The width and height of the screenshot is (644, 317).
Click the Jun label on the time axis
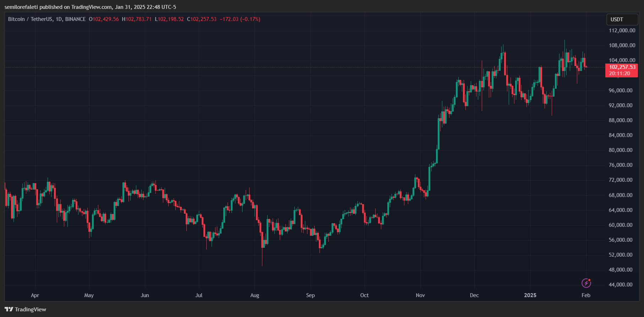[x=145, y=295]
